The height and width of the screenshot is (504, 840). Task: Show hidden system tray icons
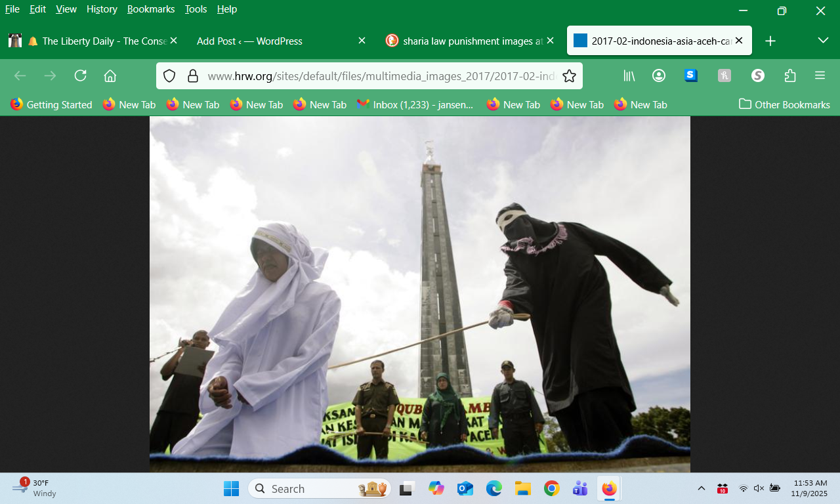tap(701, 488)
